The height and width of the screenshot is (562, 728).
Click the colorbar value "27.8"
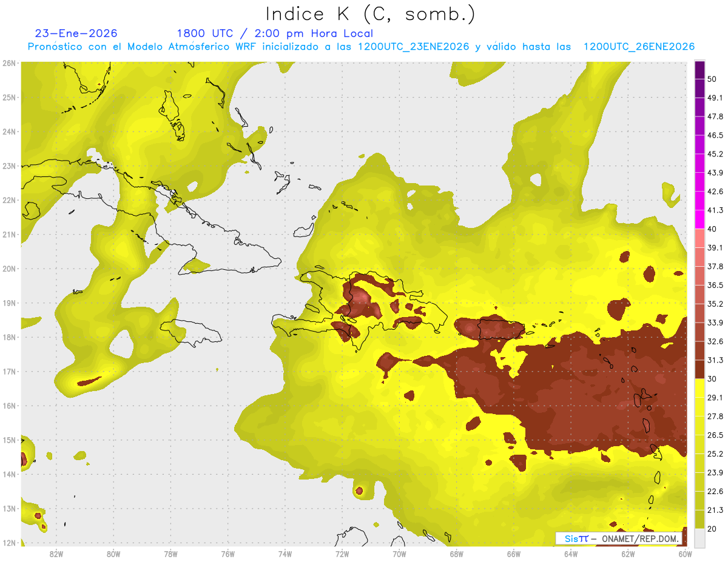pyautogui.click(x=715, y=416)
